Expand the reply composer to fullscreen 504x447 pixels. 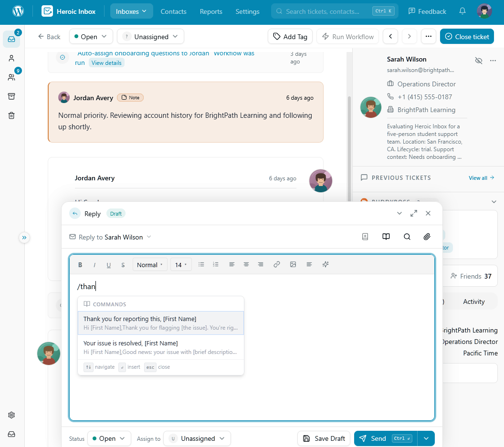tap(414, 213)
